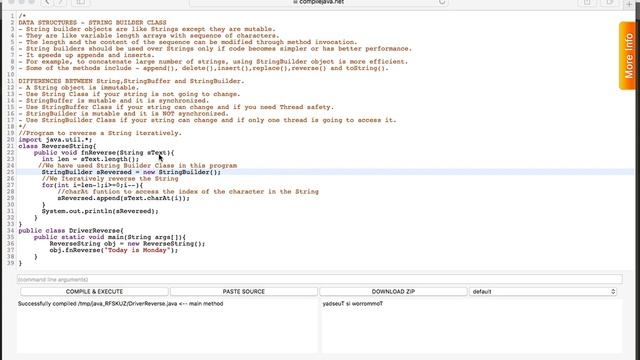Click the 'class ReverseString{' declaration line

(x=57, y=146)
